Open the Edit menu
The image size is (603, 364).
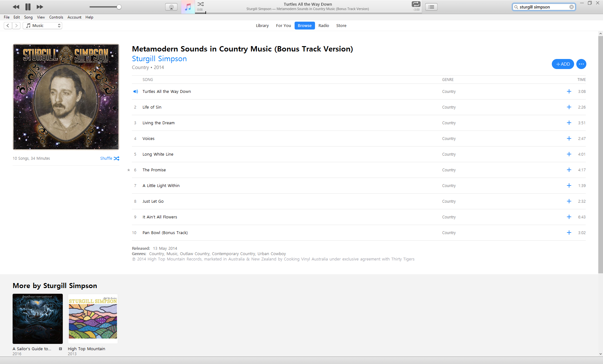17,17
